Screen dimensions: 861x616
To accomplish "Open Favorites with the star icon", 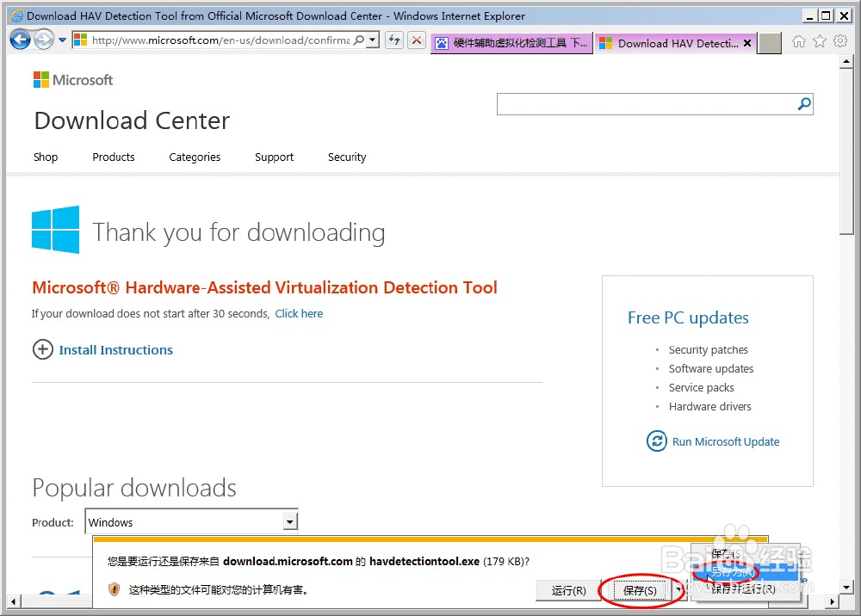I will (820, 41).
